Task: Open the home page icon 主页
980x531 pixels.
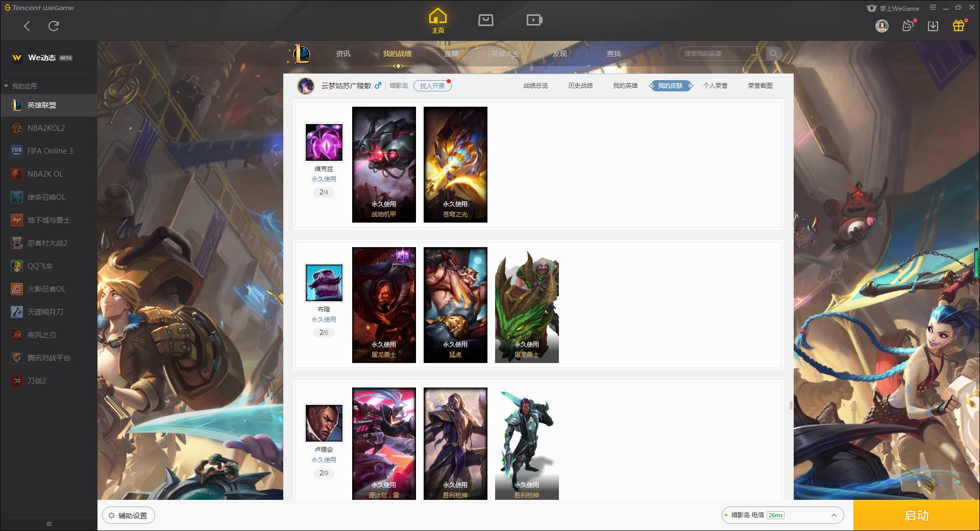Action: tap(438, 20)
